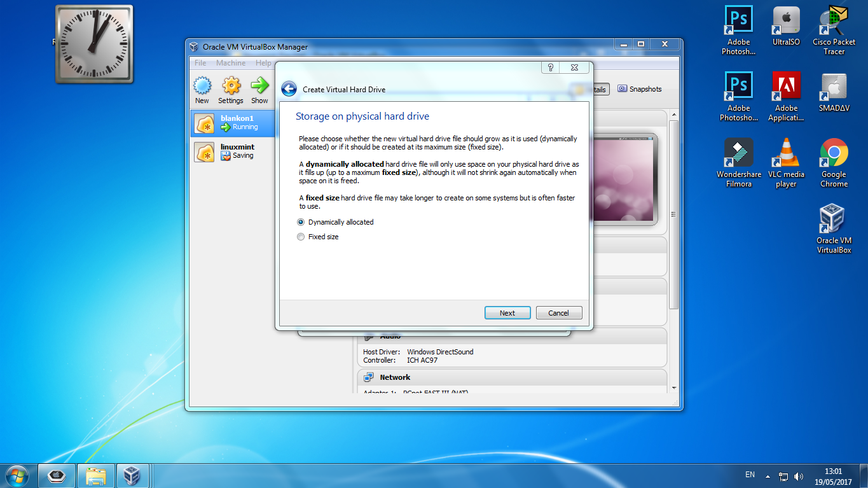868x488 pixels.
Task: Open the Machine menu in VirtualBox Manager
Action: pos(231,63)
